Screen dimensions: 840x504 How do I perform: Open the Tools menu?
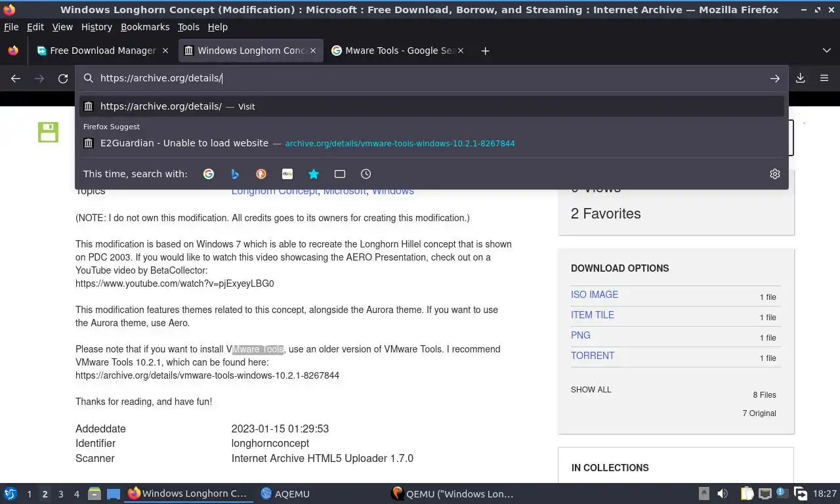(x=188, y=27)
